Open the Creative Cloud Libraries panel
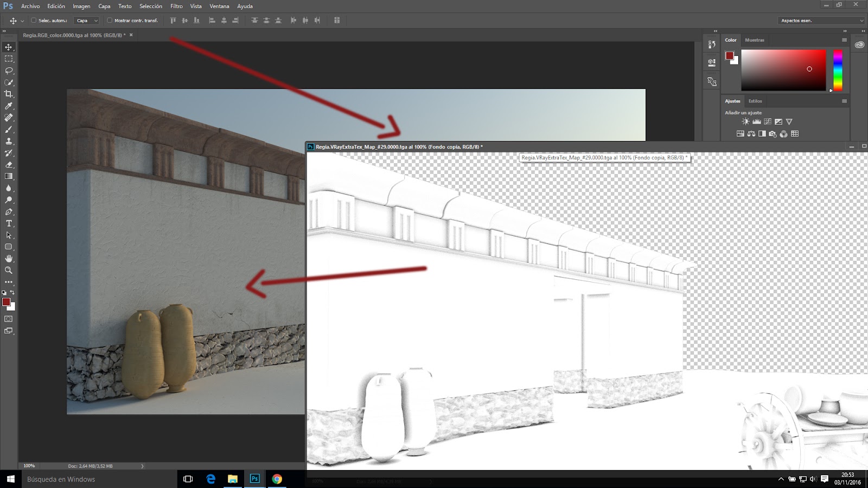The image size is (868, 488). (859, 44)
